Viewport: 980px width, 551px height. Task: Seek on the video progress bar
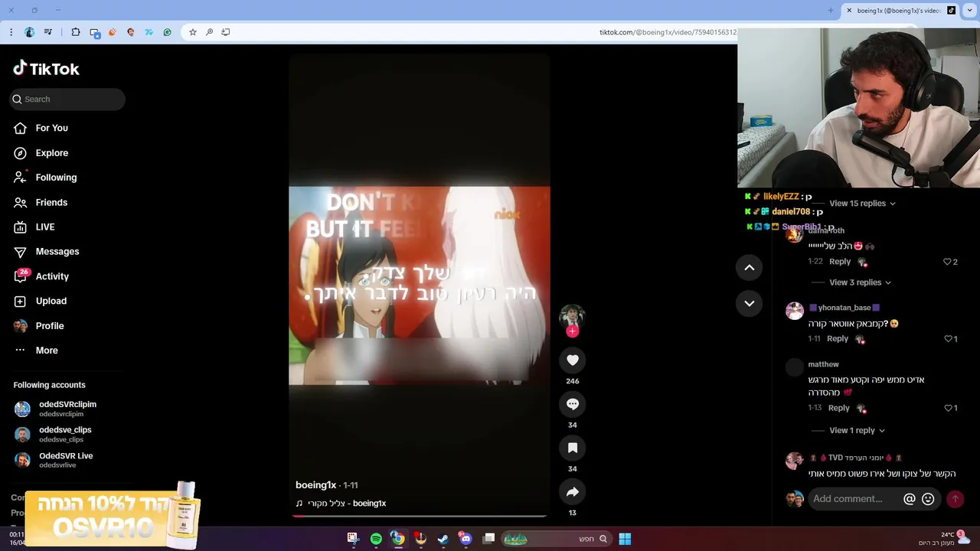[419, 516]
